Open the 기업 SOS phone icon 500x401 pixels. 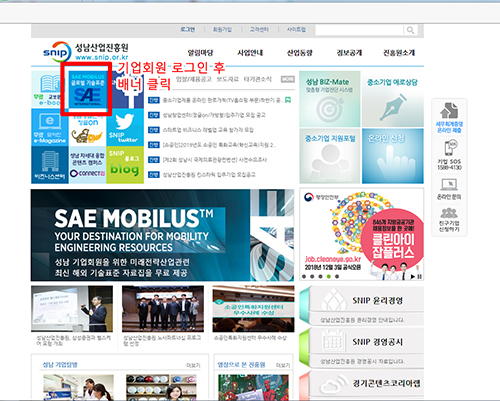[449, 155]
